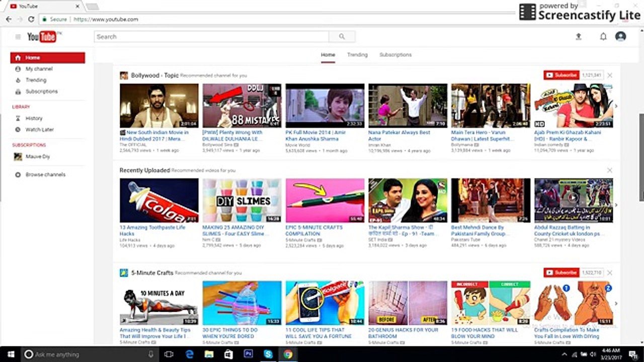Open Windows Store from the taskbar
Image resolution: width=644 pixels, height=362 pixels.
point(228,354)
